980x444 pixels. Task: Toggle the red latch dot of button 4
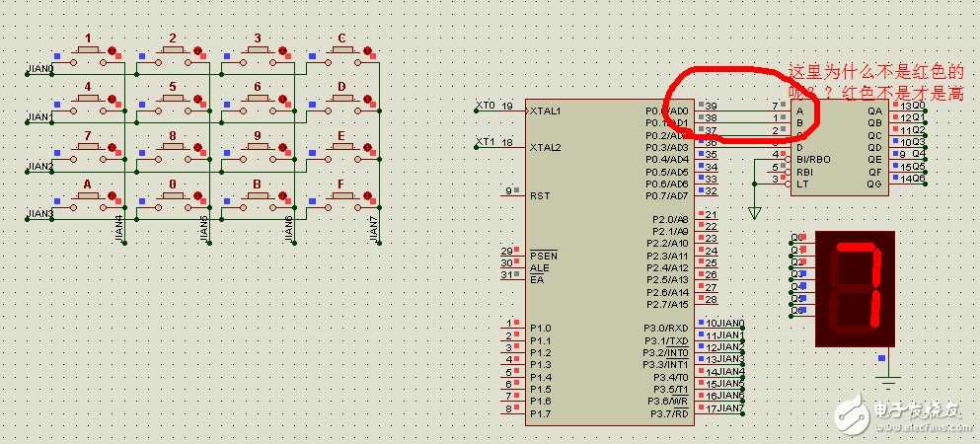(113, 99)
